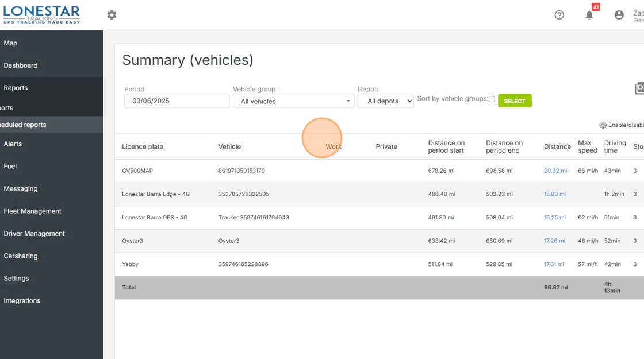Image resolution: width=644 pixels, height=359 pixels.
Task: Click the 20.32 mi distance link
Action: [555, 171]
